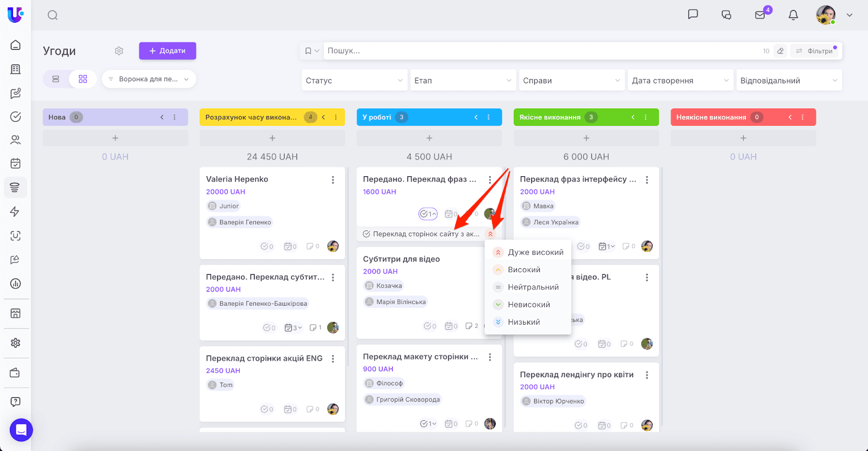Open the Воронка funnel selector dropdown
This screenshot has height=451, width=868.
pyautogui.click(x=149, y=79)
